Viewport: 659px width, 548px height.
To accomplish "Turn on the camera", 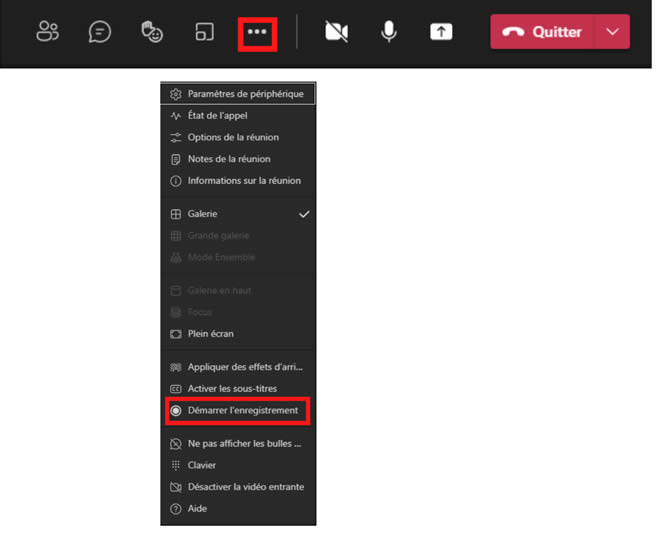I will pyautogui.click(x=337, y=32).
